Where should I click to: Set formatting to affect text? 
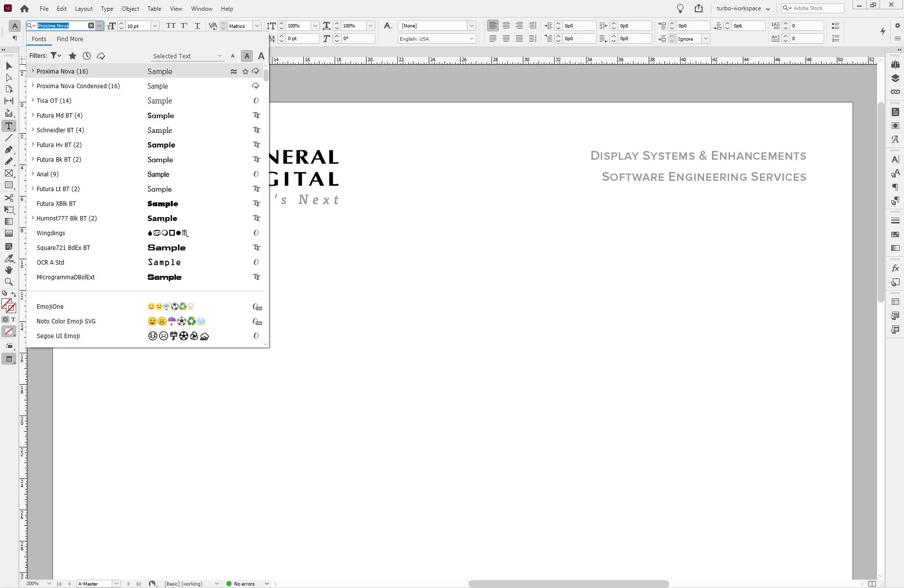tap(13, 319)
